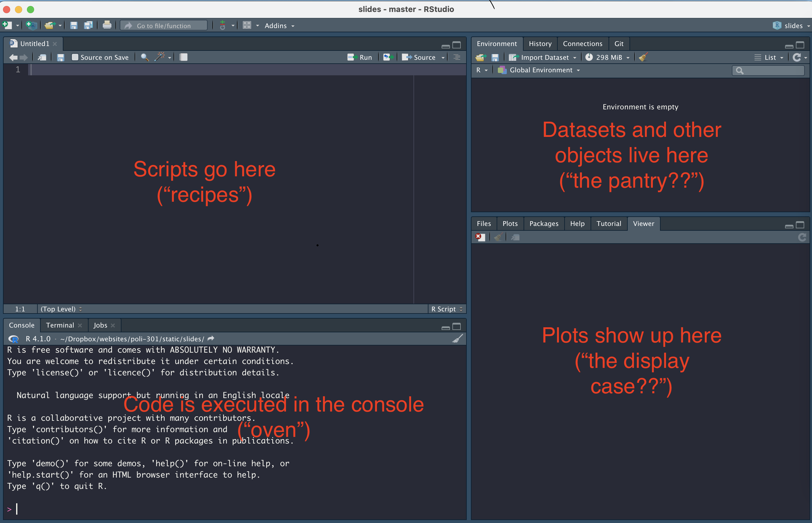This screenshot has width=812, height=523.
Task: Click the print current file icon
Action: 107,25
